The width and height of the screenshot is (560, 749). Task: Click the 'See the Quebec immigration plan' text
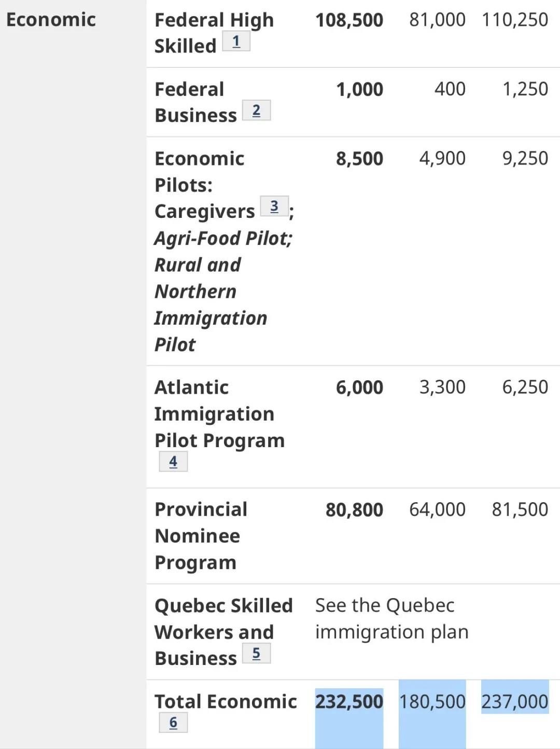(391, 619)
